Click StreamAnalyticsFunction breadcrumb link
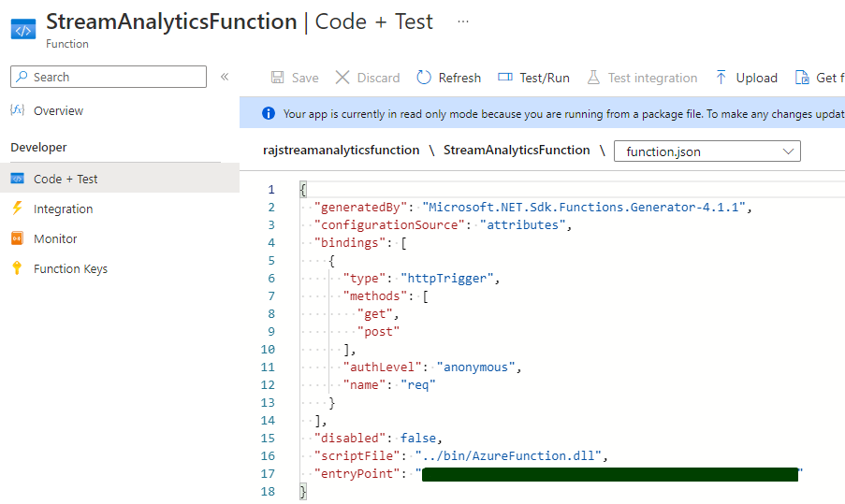 pos(517,150)
